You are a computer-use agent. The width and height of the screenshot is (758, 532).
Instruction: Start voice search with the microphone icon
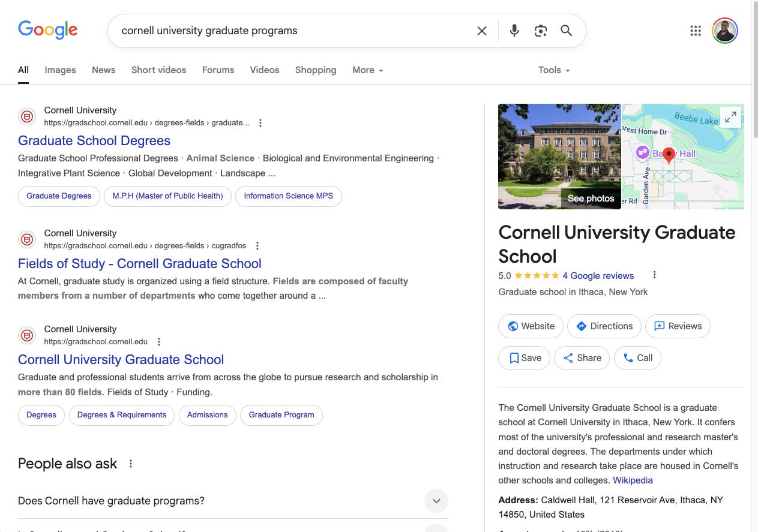click(x=514, y=31)
